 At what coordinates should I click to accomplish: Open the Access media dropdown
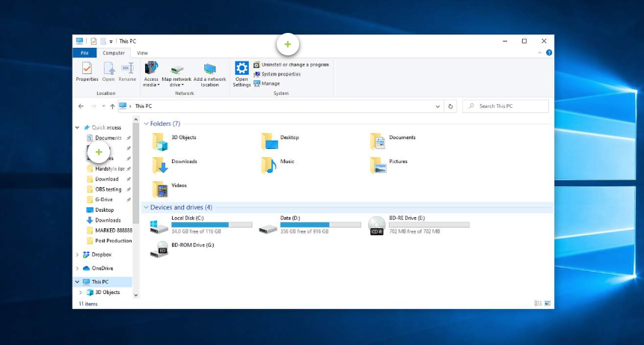pyautogui.click(x=151, y=75)
